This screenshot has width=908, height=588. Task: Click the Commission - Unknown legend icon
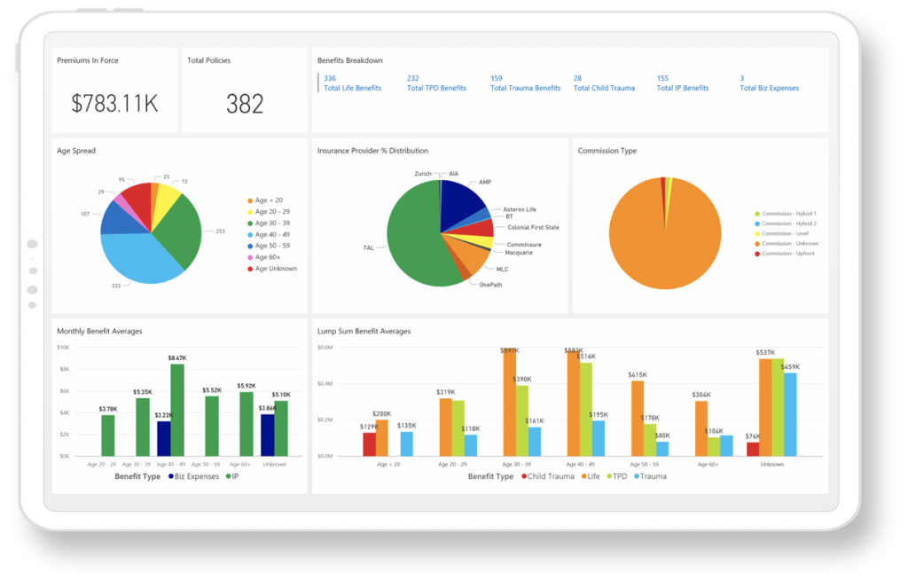tap(757, 244)
